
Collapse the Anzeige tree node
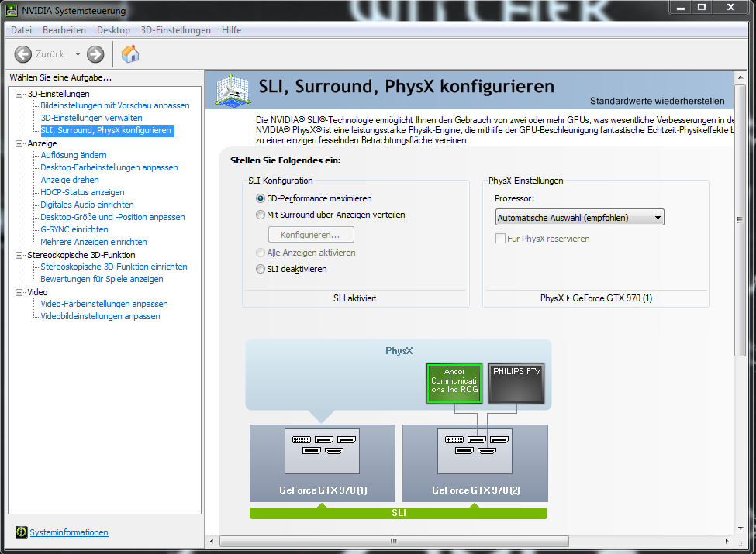click(19, 143)
